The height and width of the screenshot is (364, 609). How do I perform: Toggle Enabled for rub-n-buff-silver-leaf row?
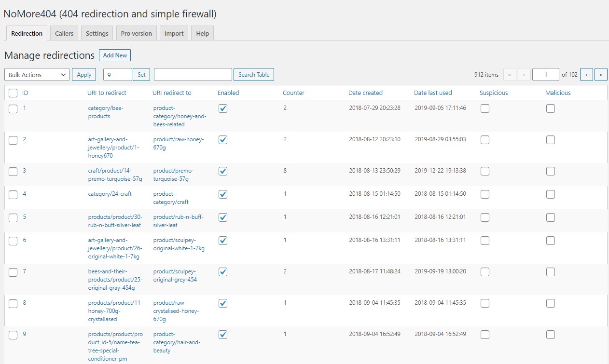223,217
